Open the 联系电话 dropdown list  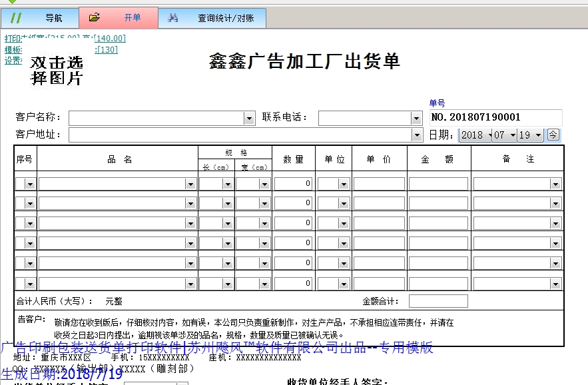point(417,118)
